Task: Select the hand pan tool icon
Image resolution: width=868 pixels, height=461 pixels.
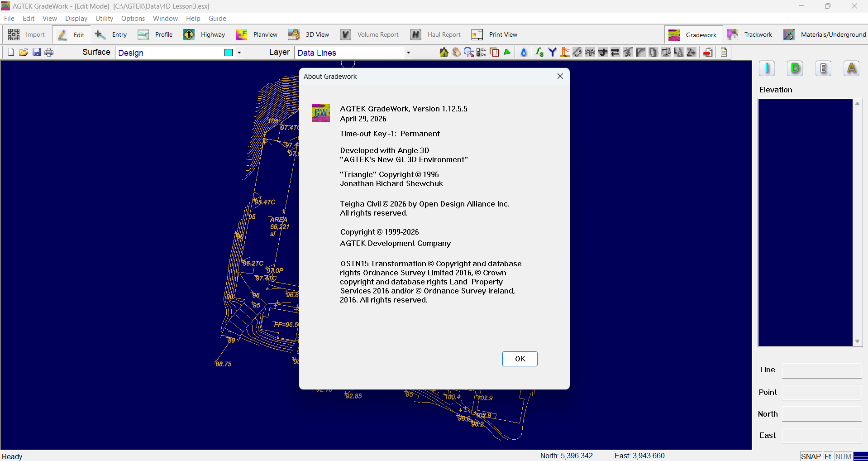Action: click(x=456, y=52)
